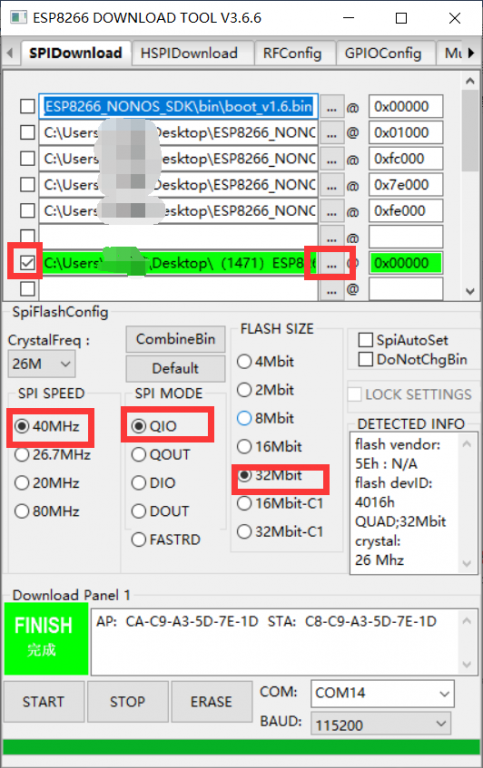Click the browse button beside address 0xfe000
Screen dimensions: 483x768
332,211
